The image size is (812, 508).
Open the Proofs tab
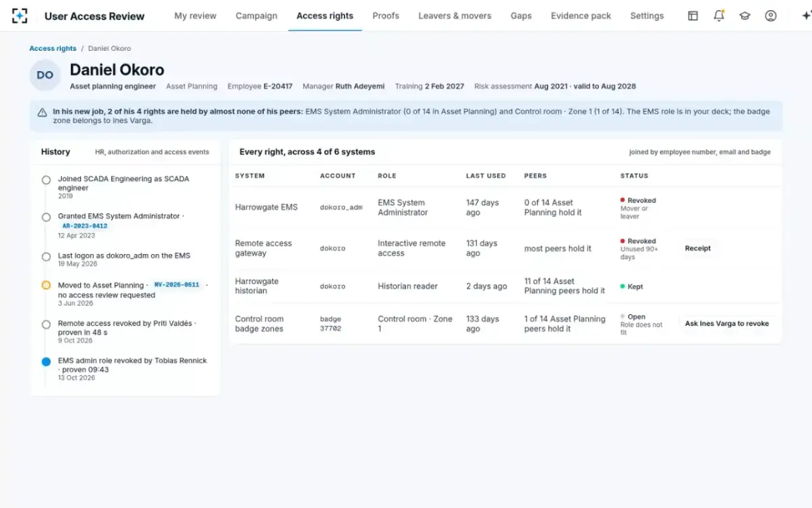pos(386,16)
